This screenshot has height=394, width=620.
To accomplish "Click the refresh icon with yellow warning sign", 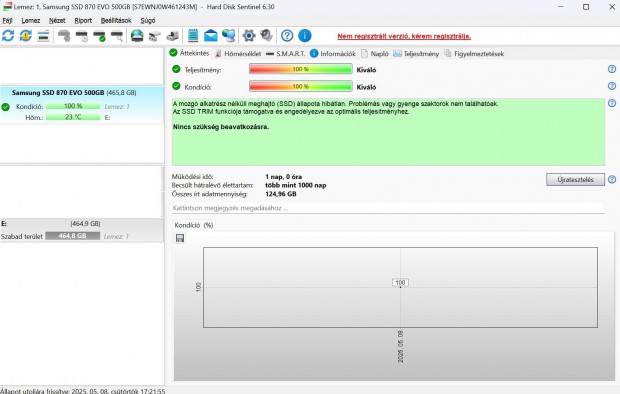I will pos(26,36).
